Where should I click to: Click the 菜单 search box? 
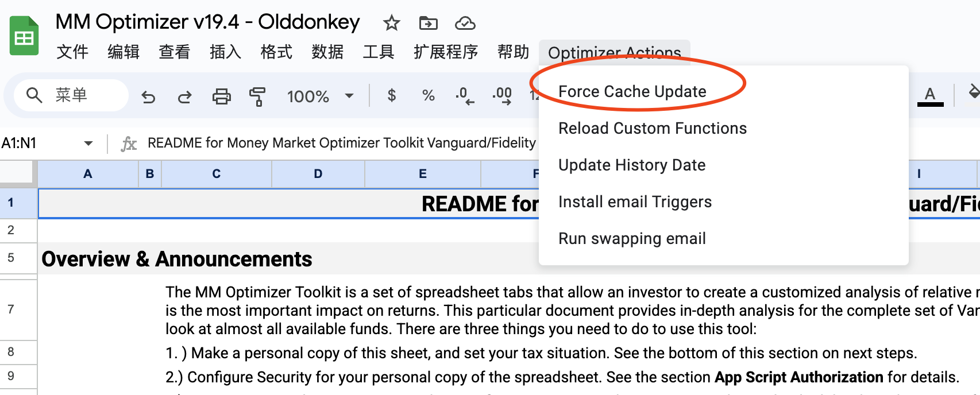click(x=71, y=95)
